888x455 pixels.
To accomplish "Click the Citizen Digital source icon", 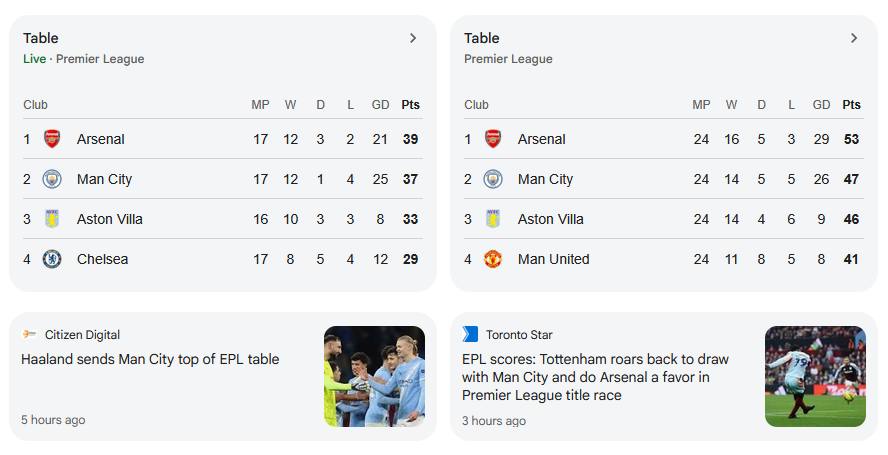I will (x=29, y=335).
